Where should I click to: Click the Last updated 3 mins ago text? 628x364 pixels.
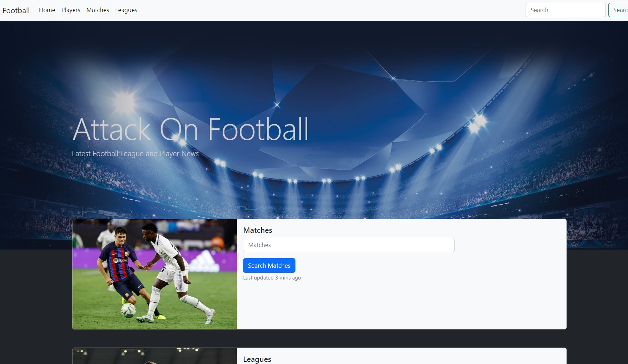272,278
